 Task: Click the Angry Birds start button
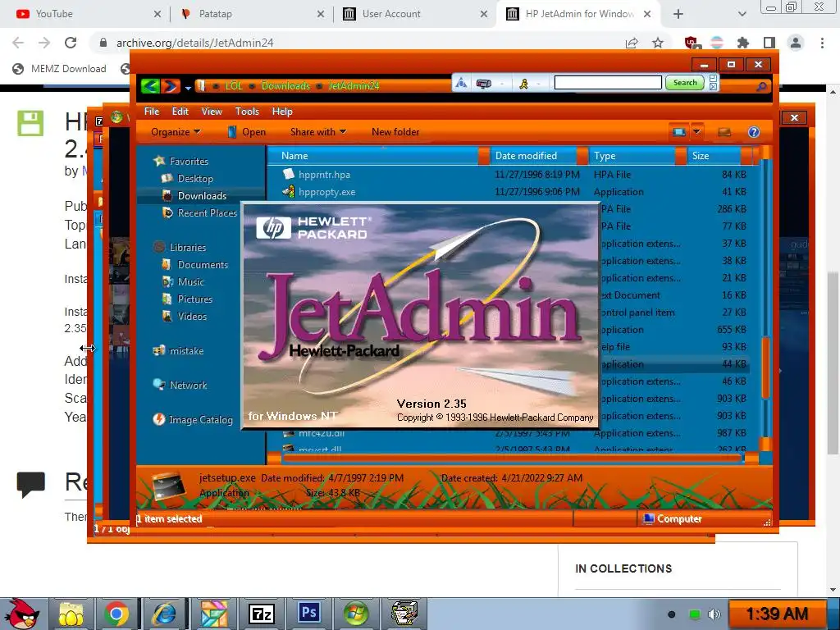(x=22, y=614)
